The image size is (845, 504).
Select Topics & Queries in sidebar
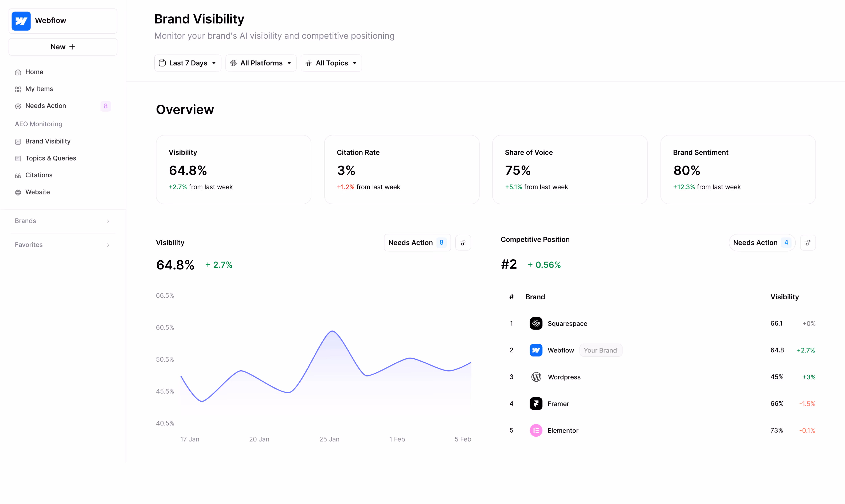click(63, 158)
